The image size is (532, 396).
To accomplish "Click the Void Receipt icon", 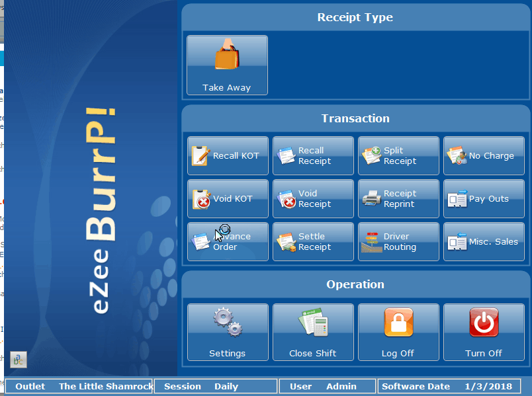I will pyautogui.click(x=285, y=199).
